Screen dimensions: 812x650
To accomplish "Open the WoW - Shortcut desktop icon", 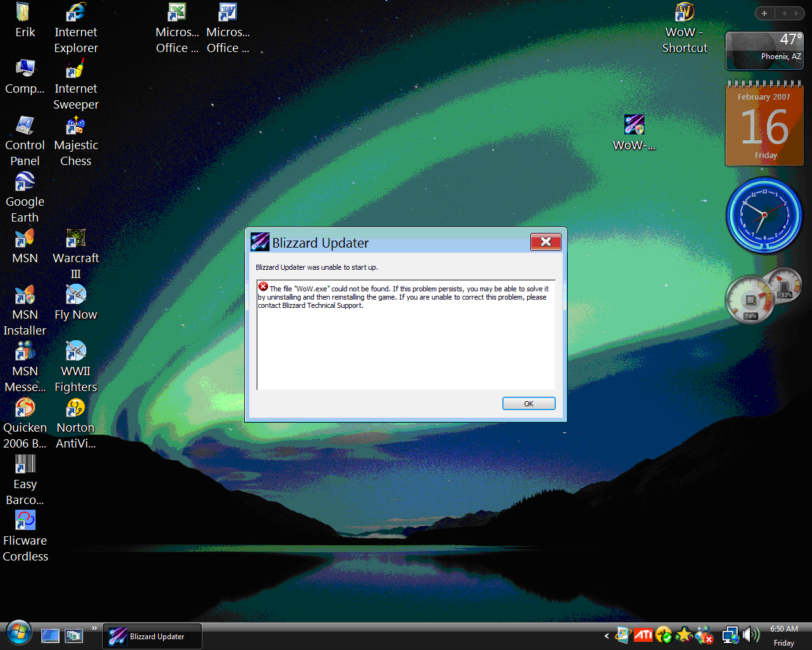I will (x=684, y=13).
